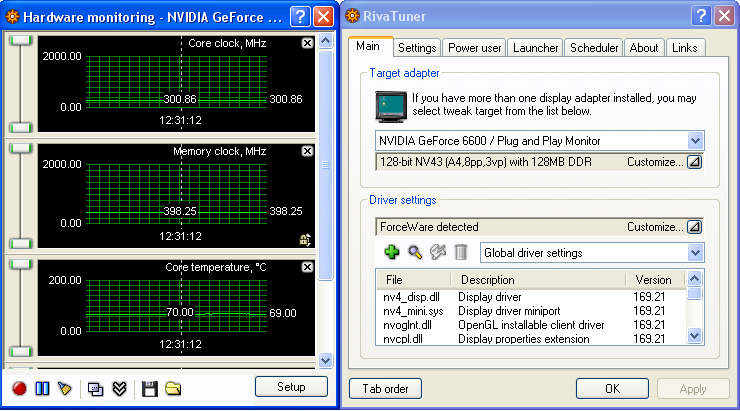Click the File column header
This screenshot has height=411, width=740.
click(x=414, y=280)
